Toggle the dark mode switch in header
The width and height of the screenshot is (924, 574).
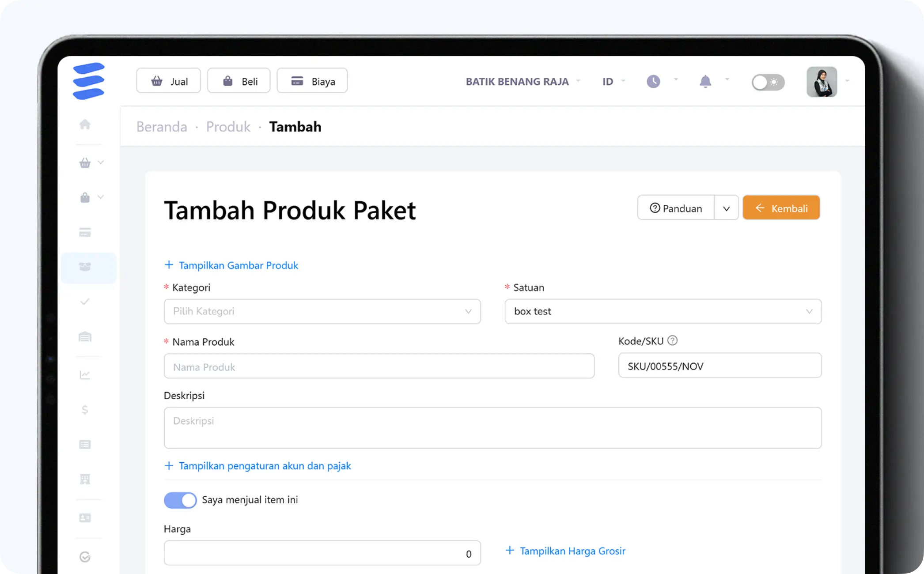click(767, 81)
